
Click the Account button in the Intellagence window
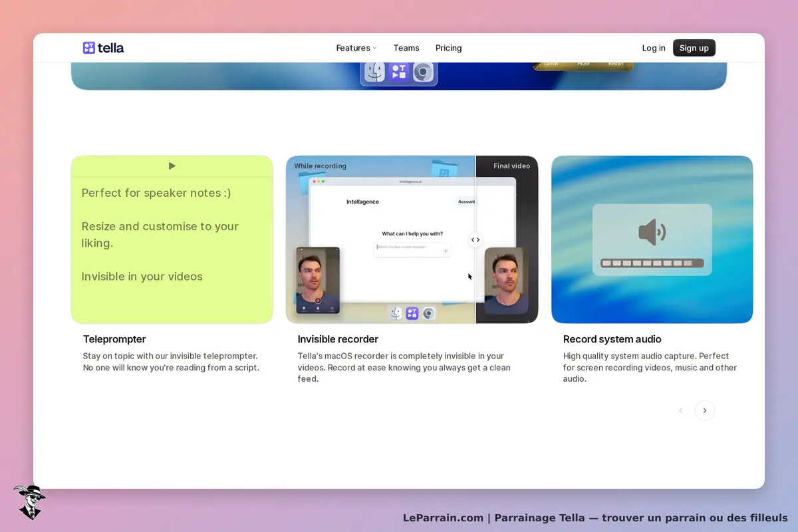point(466,201)
